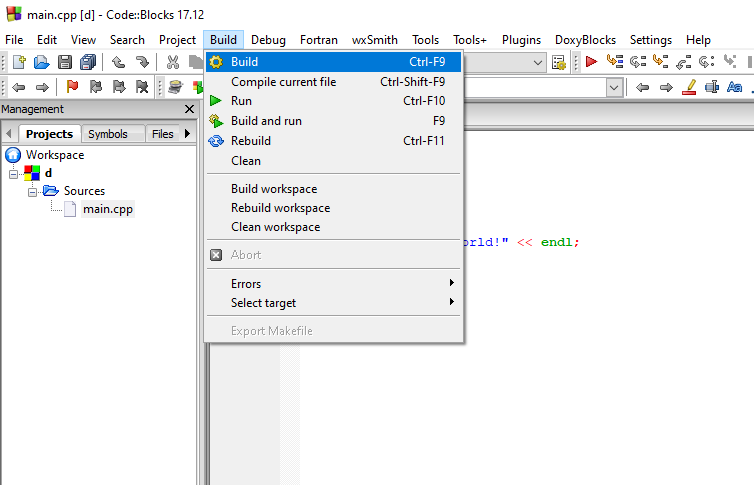Screen dimensions: 754x485
Task: Click the search previous arrow icon
Action: [x=642, y=87]
